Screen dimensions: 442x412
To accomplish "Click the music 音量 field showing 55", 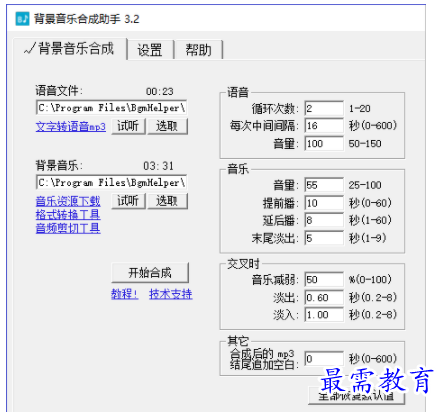I will 324,185.
